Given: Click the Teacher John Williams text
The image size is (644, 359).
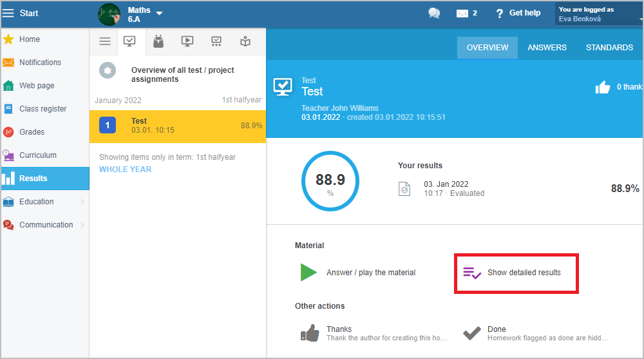Looking at the screenshot, I should point(339,108).
